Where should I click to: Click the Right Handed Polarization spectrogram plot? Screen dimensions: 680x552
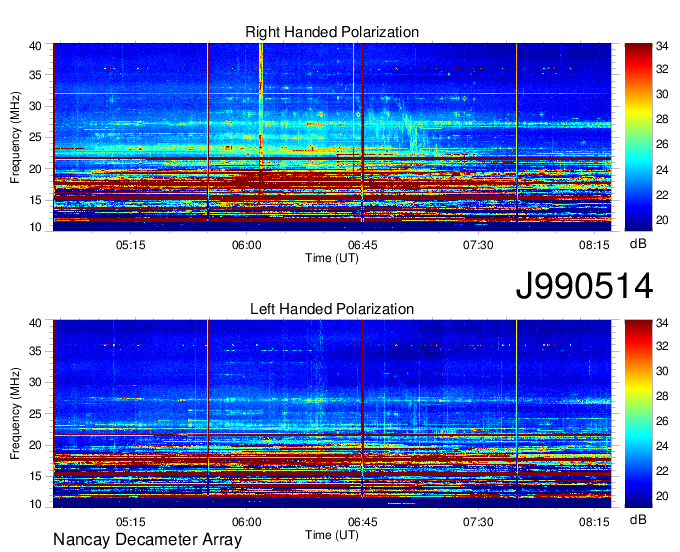332,137
